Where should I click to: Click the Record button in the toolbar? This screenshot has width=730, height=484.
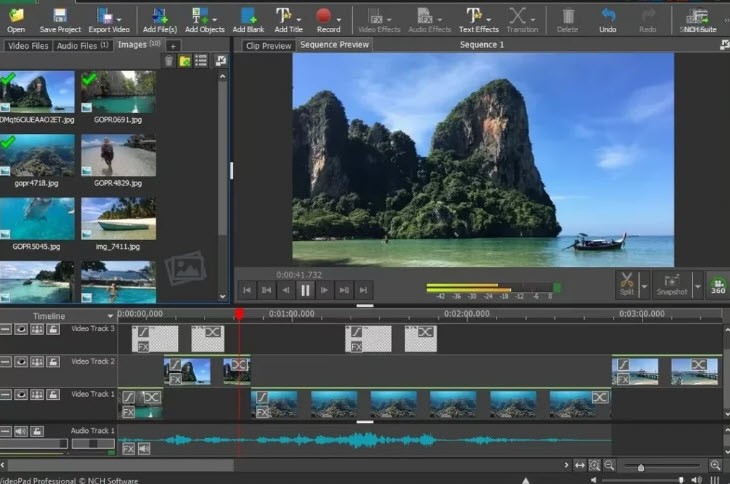click(x=324, y=20)
